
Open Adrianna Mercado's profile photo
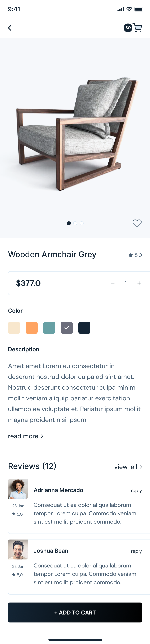tap(18, 489)
